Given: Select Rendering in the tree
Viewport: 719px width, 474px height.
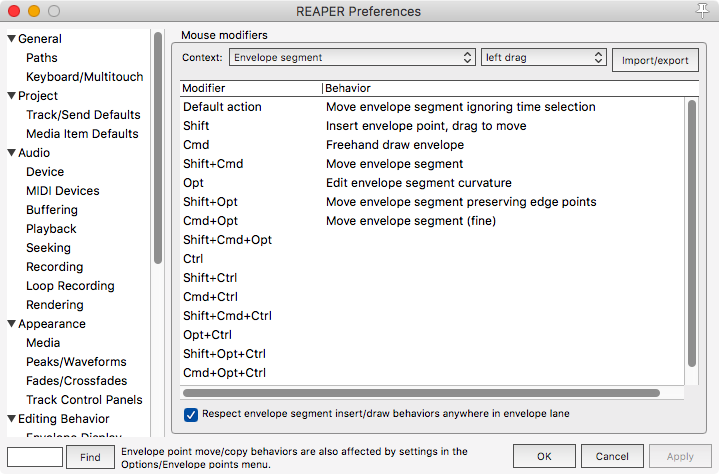Looking at the screenshot, I should point(55,305).
